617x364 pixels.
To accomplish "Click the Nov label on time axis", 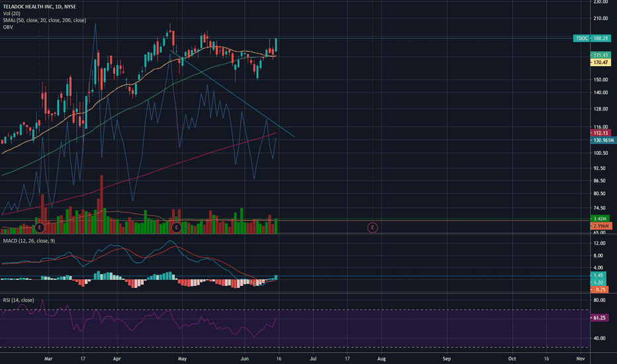I will tap(581, 359).
